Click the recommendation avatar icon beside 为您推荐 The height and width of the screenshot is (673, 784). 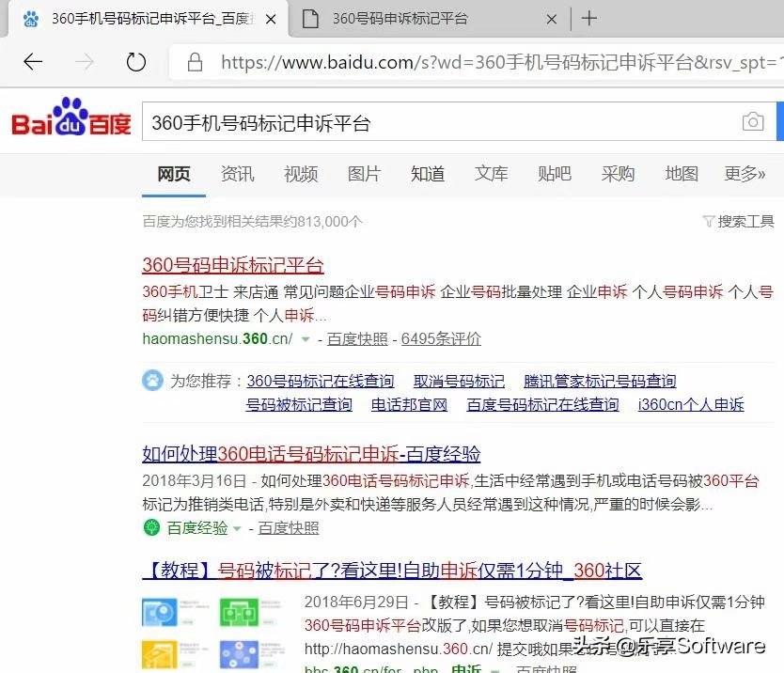point(151,380)
